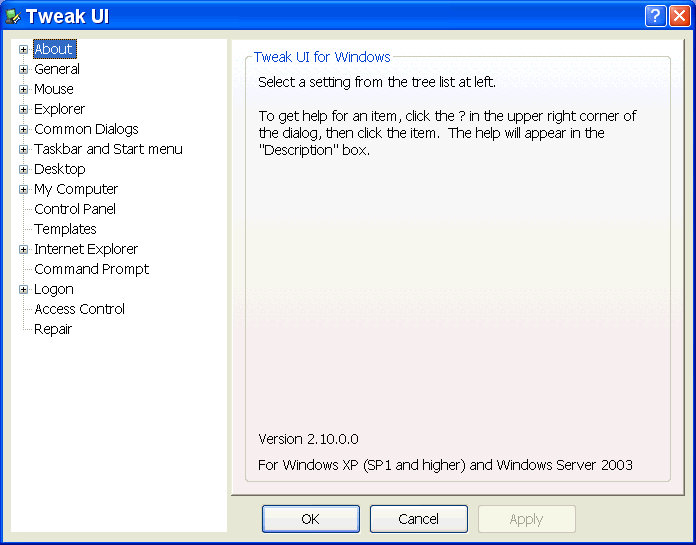Select General in the tree list

pos(57,69)
